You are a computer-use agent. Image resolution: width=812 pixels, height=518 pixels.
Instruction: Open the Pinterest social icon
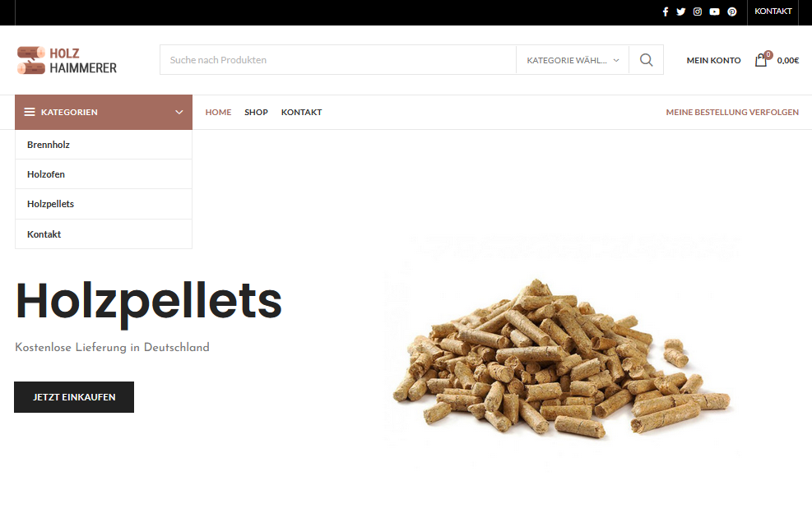point(731,12)
